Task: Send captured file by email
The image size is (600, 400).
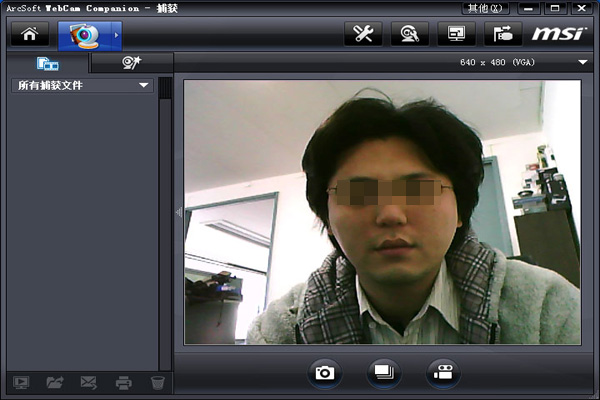Action: (89, 382)
